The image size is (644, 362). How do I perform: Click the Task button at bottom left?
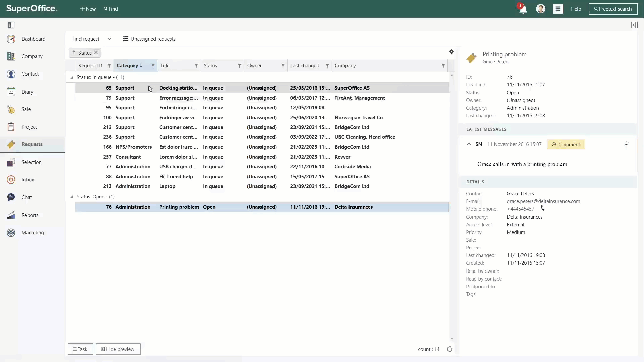(x=80, y=349)
